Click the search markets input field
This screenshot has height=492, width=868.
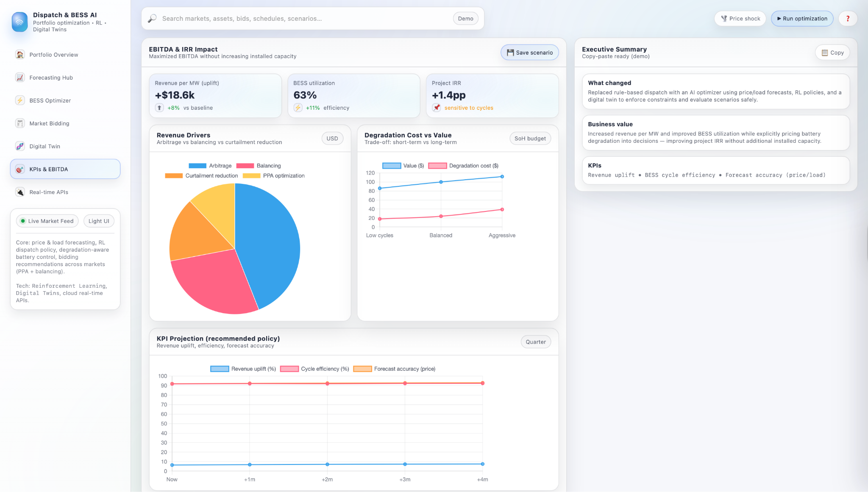[x=305, y=19]
